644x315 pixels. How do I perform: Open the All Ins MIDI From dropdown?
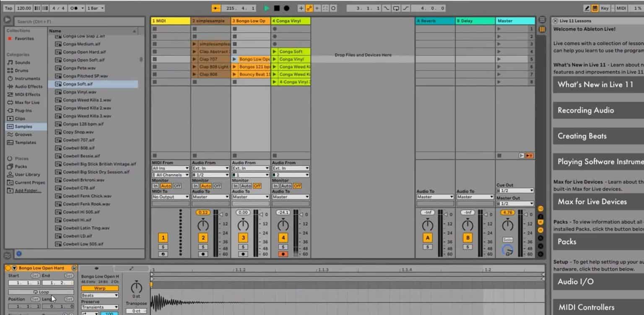pyautogui.click(x=170, y=168)
